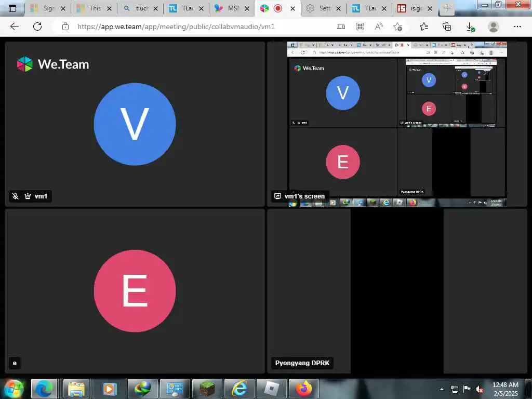Close the "is.gd" tab
This screenshot has height=399, width=532.
pos(430,8)
